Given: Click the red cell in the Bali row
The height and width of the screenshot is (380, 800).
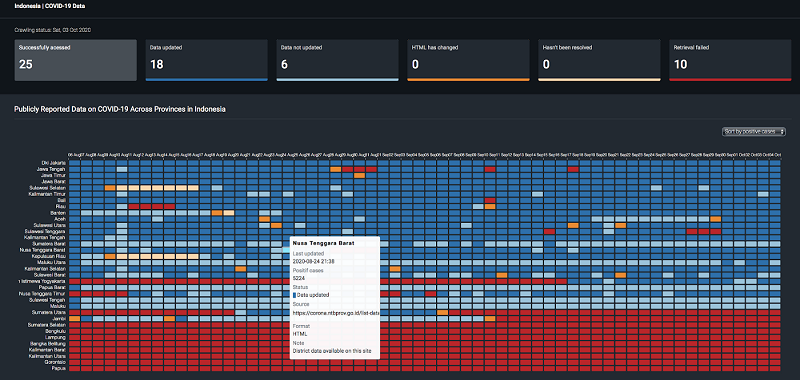Looking at the screenshot, I should 490,200.
